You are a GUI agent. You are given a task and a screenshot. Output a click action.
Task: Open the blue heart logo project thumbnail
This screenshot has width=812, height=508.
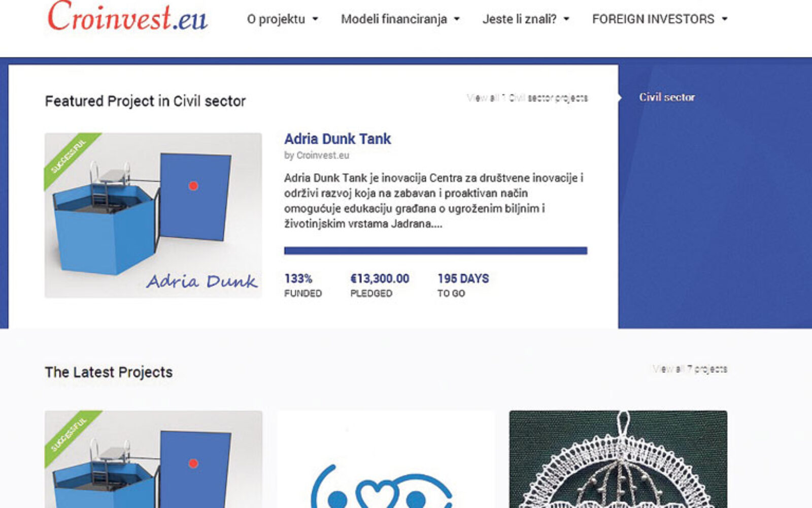point(386,459)
